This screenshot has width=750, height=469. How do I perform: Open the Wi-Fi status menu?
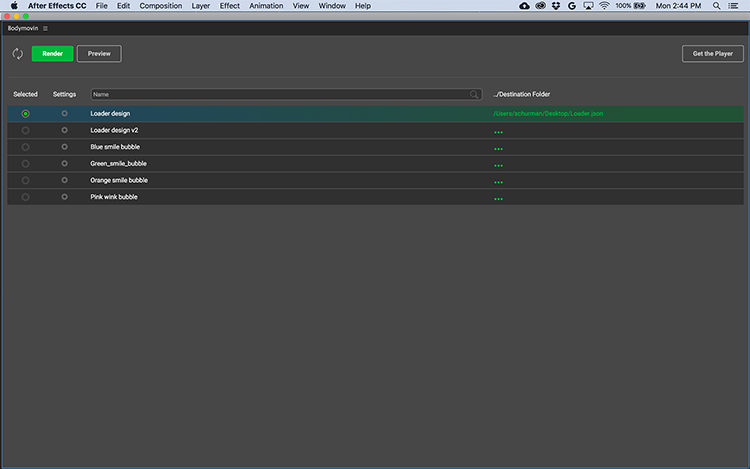(604, 6)
